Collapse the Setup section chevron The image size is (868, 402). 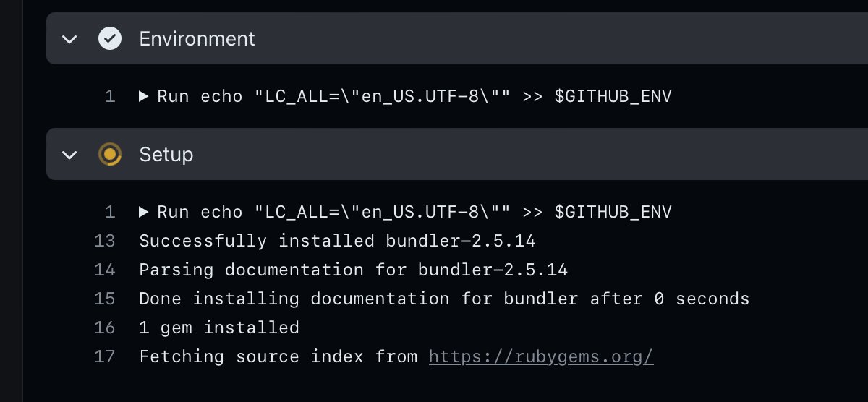click(69, 154)
